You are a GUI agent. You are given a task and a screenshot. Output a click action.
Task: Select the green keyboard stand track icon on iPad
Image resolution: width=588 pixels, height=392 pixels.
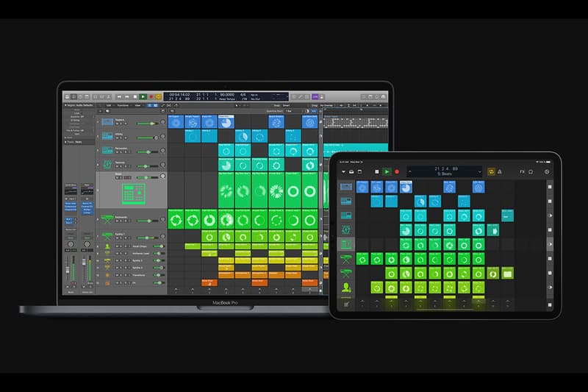tap(345, 259)
